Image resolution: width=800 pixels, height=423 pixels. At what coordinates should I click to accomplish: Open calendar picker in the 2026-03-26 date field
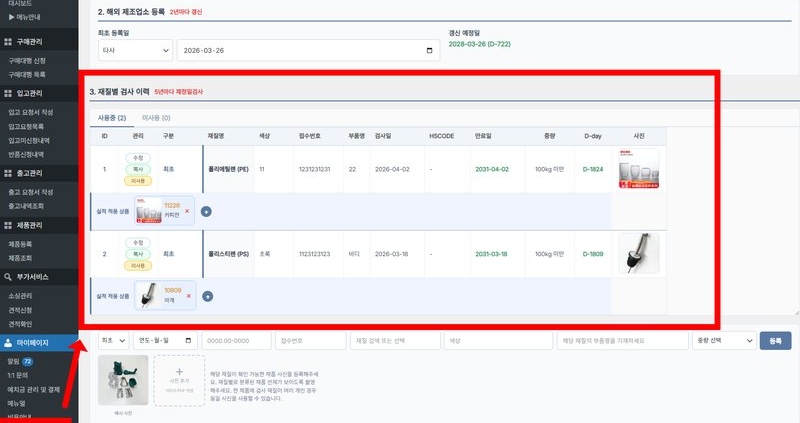[430, 51]
